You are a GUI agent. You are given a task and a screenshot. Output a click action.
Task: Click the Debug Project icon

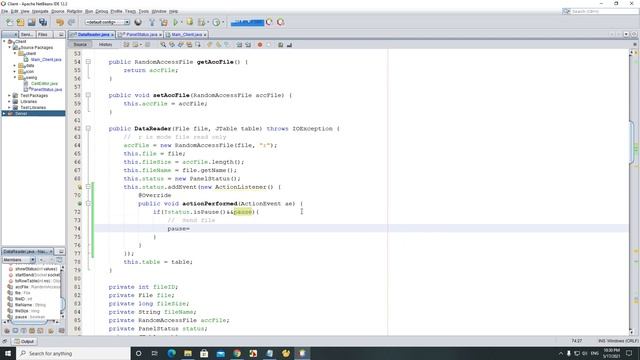190,22
